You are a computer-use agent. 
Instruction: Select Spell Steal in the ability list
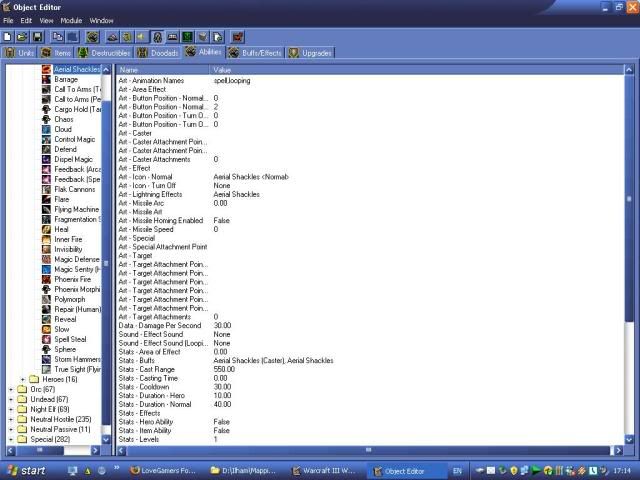coord(70,339)
